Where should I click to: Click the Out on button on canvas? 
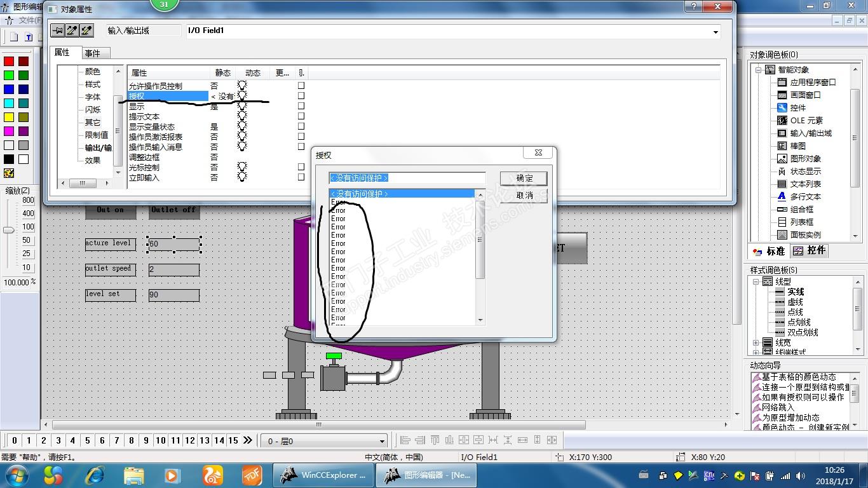pos(111,211)
